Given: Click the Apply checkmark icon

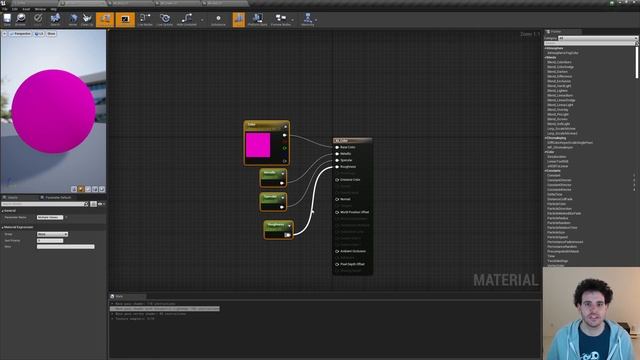Looking at the screenshot, I should click(38, 19).
